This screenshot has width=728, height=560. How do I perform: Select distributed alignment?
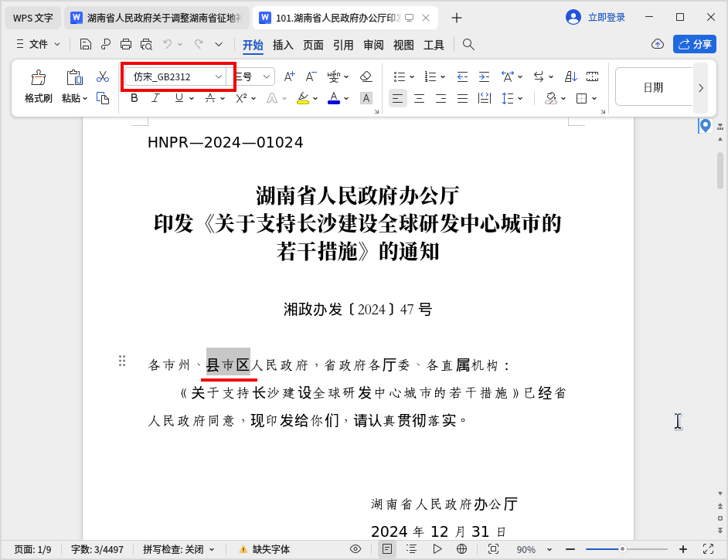pos(485,98)
